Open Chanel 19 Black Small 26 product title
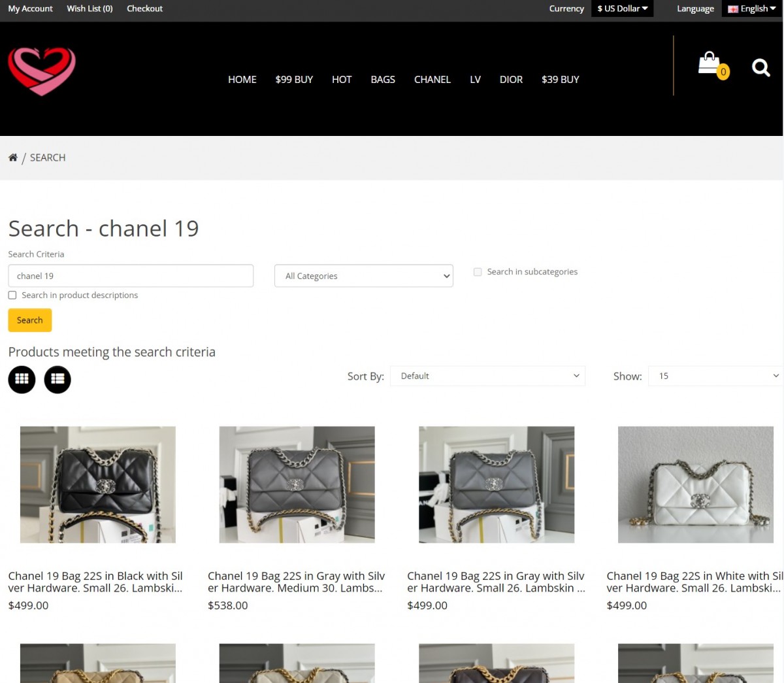784x683 pixels. click(95, 582)
